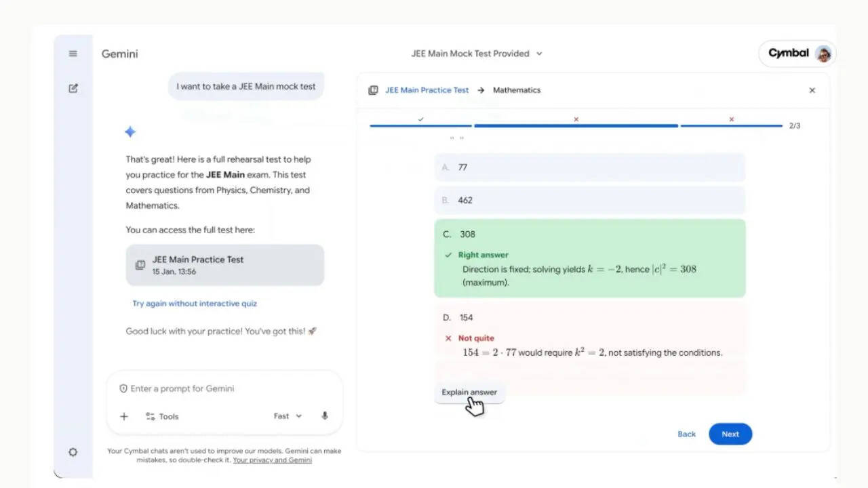Image resolution: width=868 pixels, height=488 pixels.
Task: Click the second question progress segment
Action: [x=576, y=125]
